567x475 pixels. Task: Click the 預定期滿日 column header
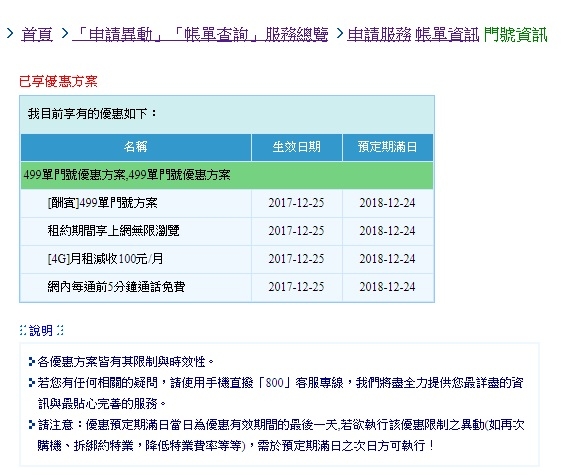point(388,147)
